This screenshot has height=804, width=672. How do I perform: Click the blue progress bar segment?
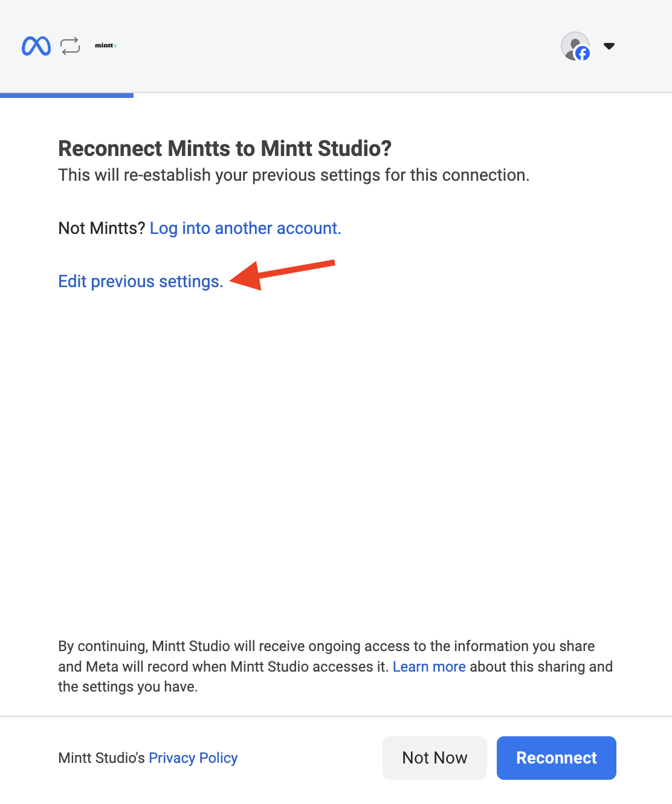(66, 96)
